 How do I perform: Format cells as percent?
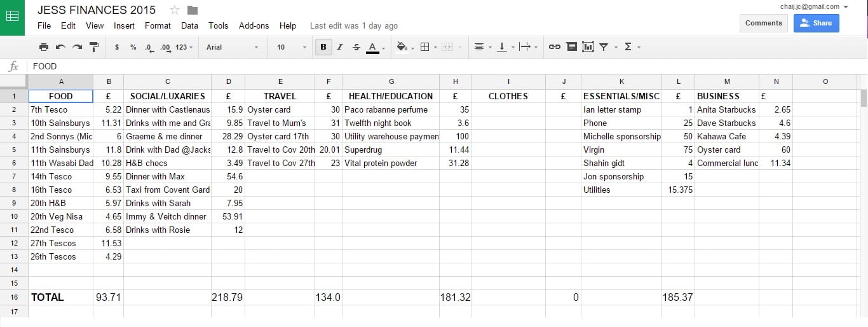coord(133,47)
